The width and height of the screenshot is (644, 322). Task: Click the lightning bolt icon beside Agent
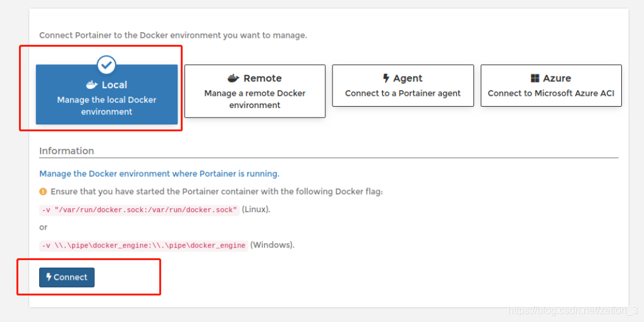coord(386,78)
